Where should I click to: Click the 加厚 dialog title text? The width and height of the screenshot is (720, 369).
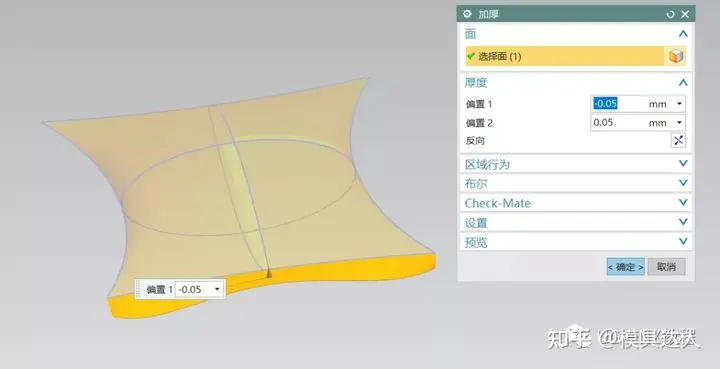tap(489, 14)
